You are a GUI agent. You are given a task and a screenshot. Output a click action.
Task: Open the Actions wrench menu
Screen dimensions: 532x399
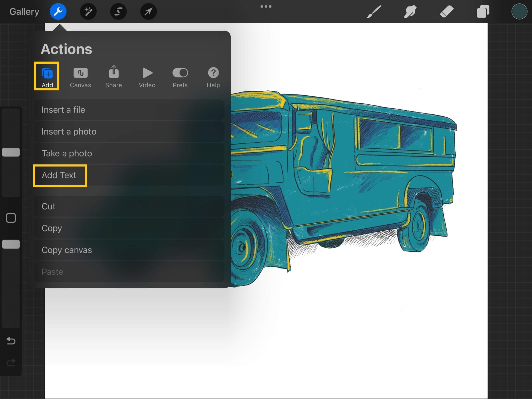point(58,11)
